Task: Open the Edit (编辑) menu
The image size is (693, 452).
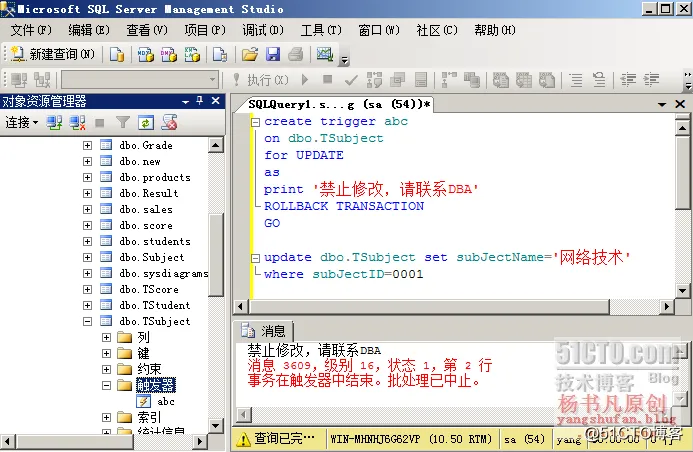Action: pyautogui.click(x=89, y=30)
